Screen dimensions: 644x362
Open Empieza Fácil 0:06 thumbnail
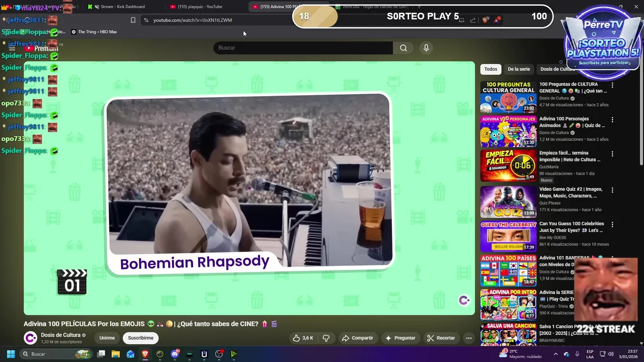point(508,165)
